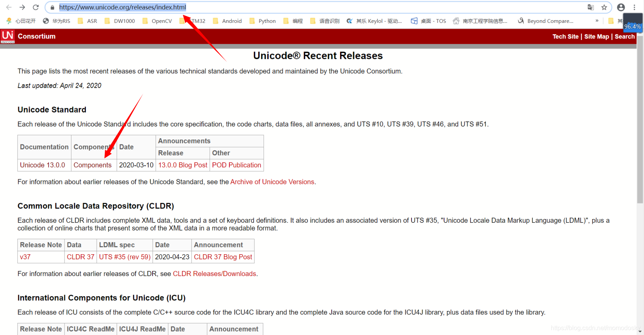The image size is (644, 335).
Task: Click the vertical page scrollbar thumb
Action: point(640,119)
